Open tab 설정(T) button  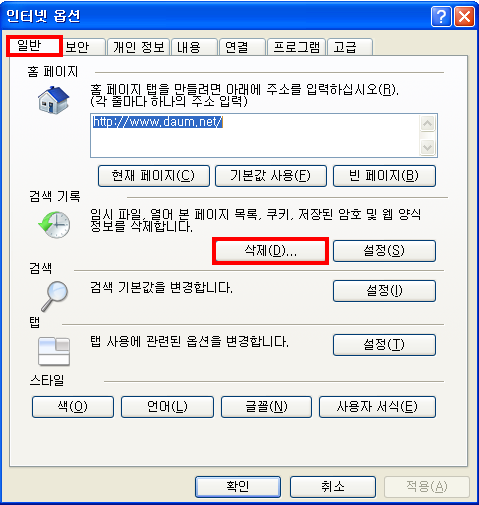[384, 345]
